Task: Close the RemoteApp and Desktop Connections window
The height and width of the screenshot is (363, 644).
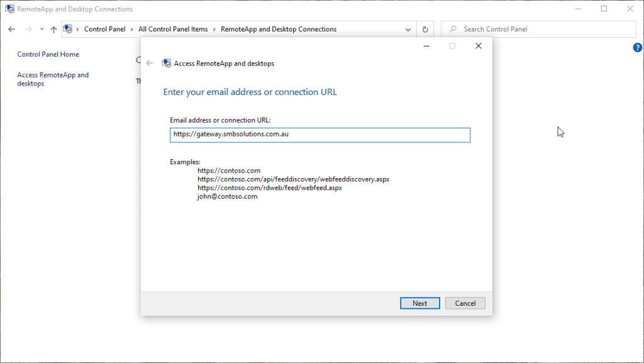Action: click(x=630, y=9)
